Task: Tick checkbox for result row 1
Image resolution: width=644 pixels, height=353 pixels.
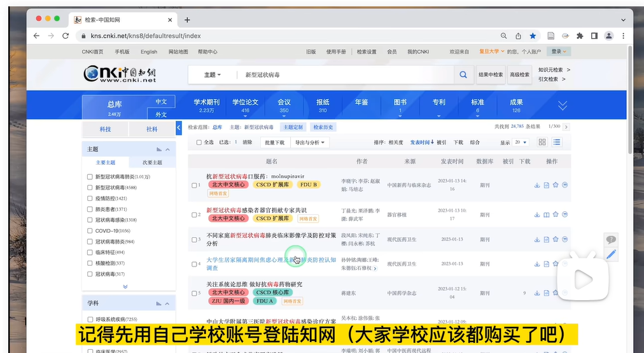Action: pos(194,185)
